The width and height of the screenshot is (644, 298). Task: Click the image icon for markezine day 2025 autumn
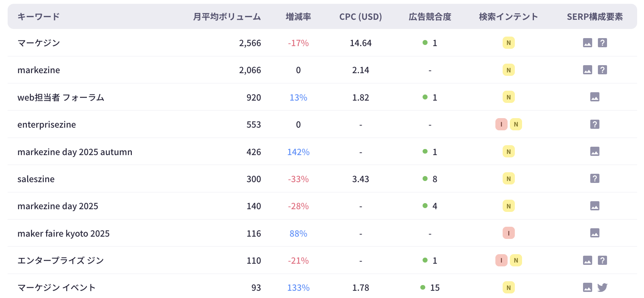click(594, 152)
